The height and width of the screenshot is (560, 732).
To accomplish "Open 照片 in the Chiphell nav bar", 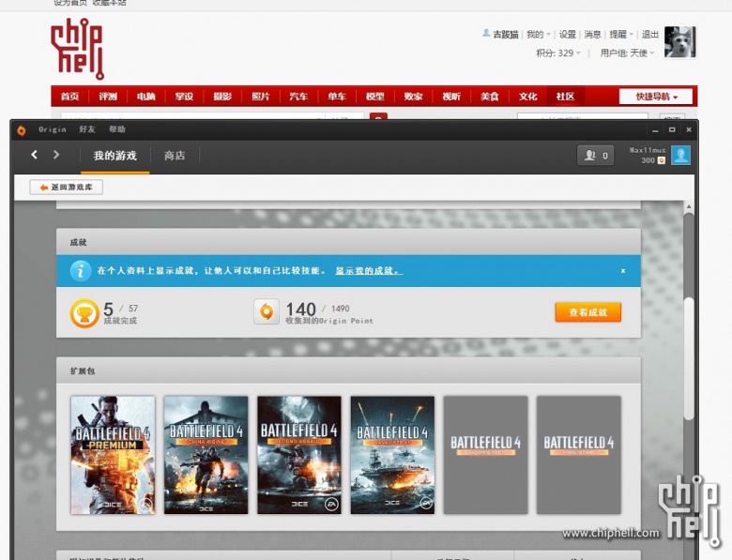I will coord(261,97).
